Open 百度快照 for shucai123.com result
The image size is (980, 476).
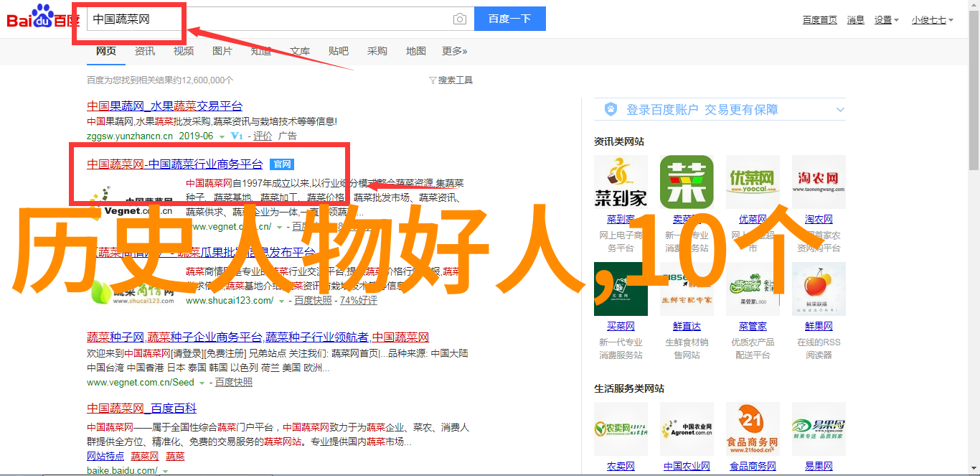point(313,301)
